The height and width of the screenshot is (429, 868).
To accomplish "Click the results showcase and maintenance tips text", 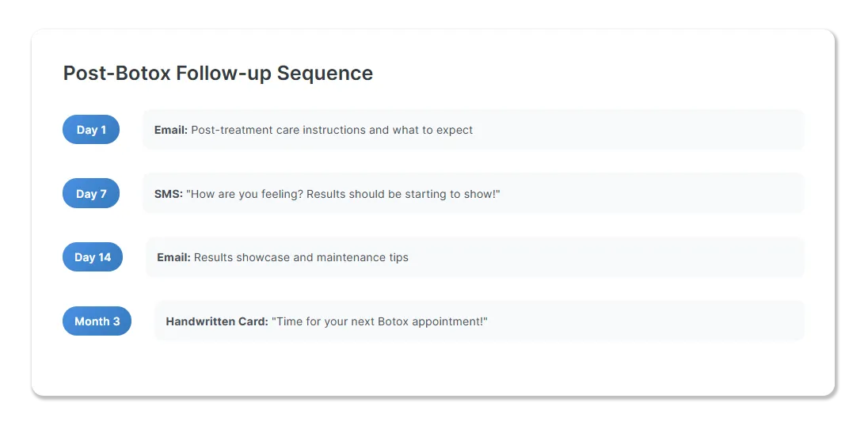I will tap(301, 257).
